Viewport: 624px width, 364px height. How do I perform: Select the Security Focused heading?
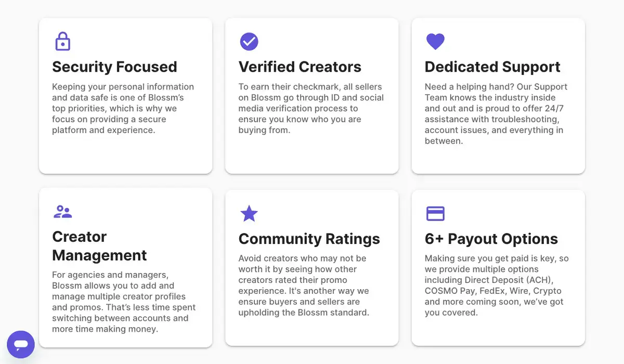click(114, 67)
